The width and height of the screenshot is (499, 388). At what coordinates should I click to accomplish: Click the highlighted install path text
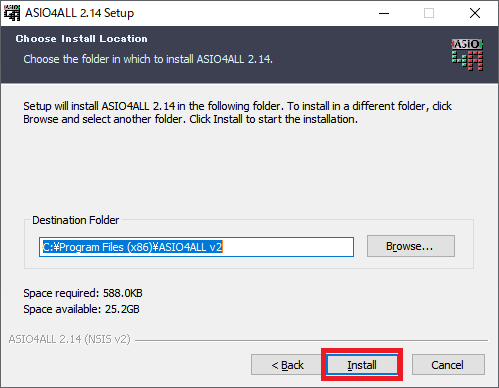coord(132,247)
